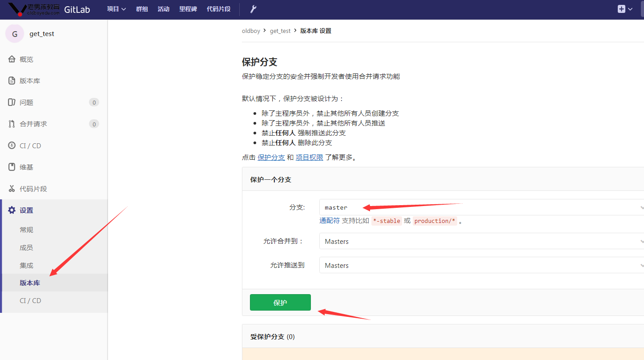Click the get_test breadcrumb link
This screenshot has height=360, width=644.
click(x=280, y=31)
